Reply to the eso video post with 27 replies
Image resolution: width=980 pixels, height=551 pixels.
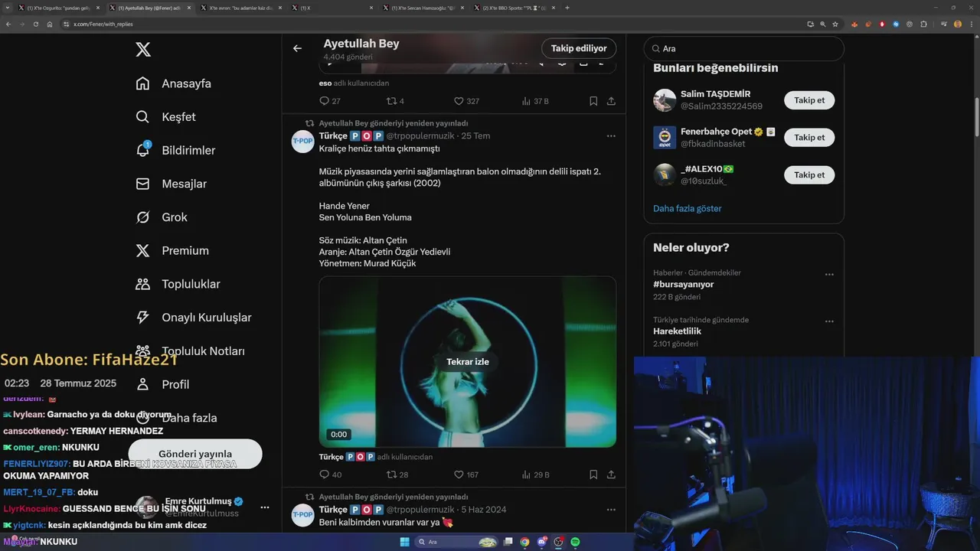tap(330, 101)
